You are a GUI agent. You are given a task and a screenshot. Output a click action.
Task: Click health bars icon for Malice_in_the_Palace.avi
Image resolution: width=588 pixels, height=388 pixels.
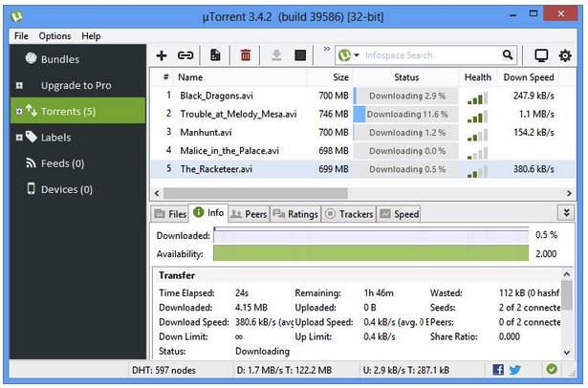[x=477, y=153]
